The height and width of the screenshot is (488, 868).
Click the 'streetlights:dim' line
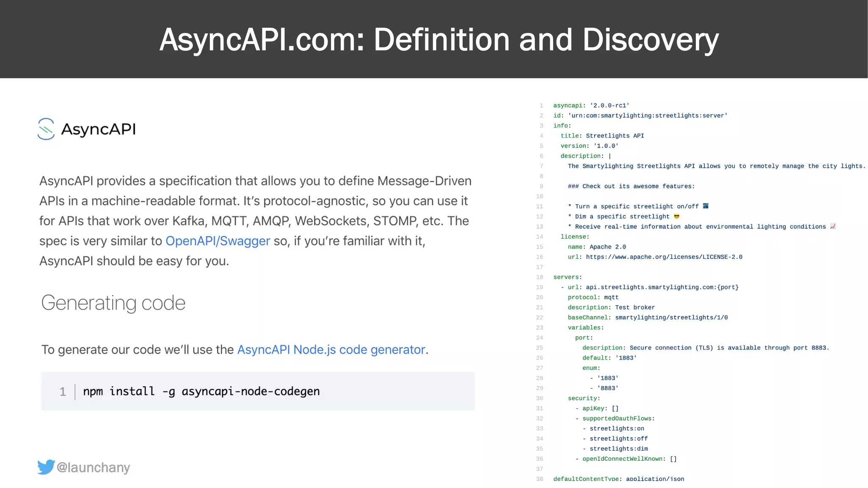pos(615,449)
